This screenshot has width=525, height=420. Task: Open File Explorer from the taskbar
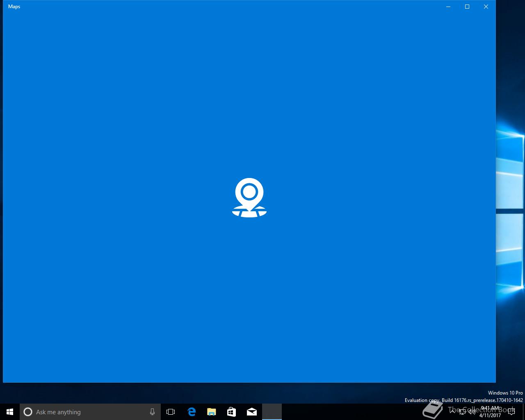(212, 412)
